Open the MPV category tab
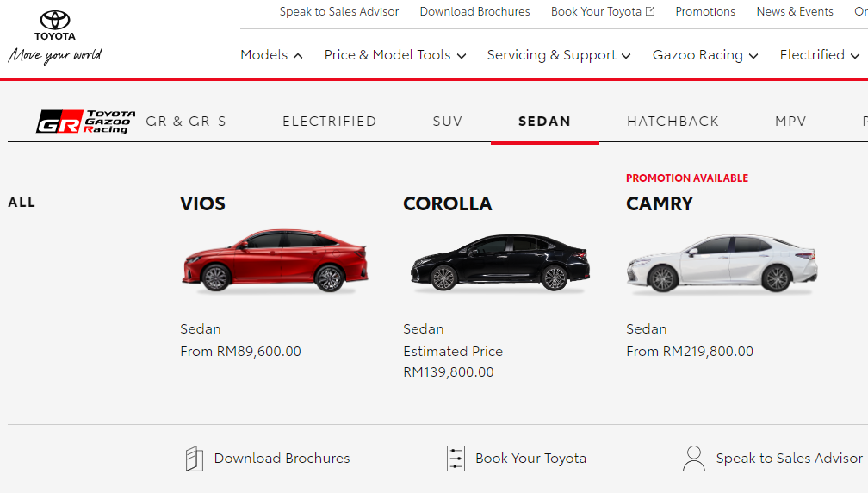The height and width of the screenshot is (493, 868). tap(790, 122)
